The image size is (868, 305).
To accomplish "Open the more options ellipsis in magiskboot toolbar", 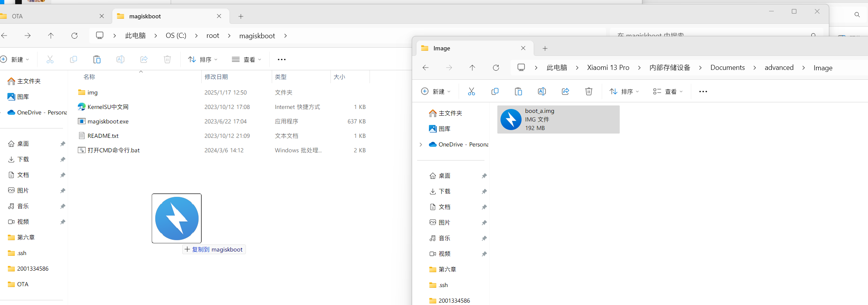I will coord(282,59).
